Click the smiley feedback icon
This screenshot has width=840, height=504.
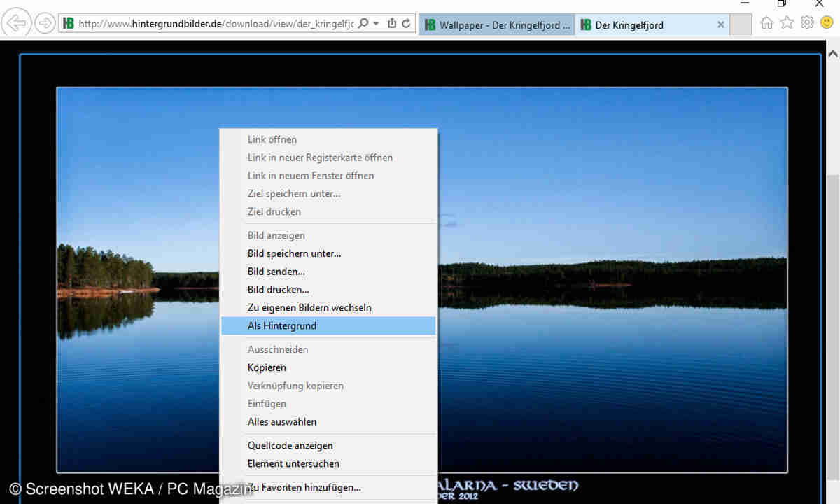(x=827, y=23)
